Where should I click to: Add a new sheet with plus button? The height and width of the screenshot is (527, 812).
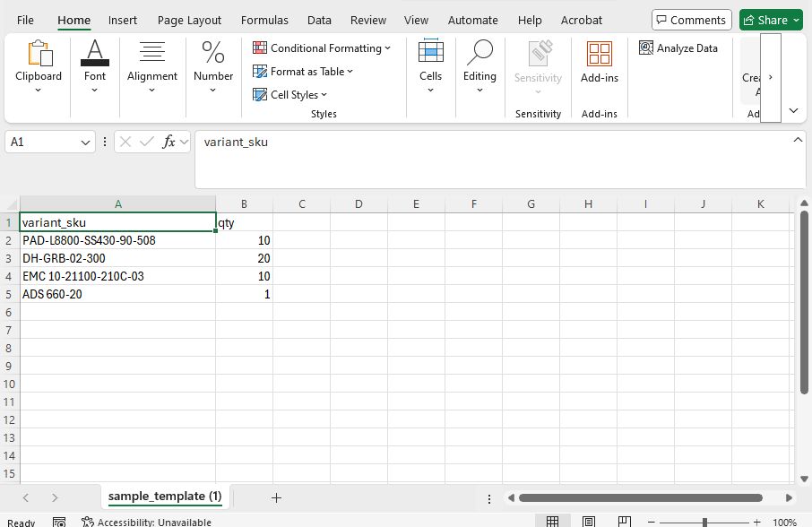click(276, 498)
